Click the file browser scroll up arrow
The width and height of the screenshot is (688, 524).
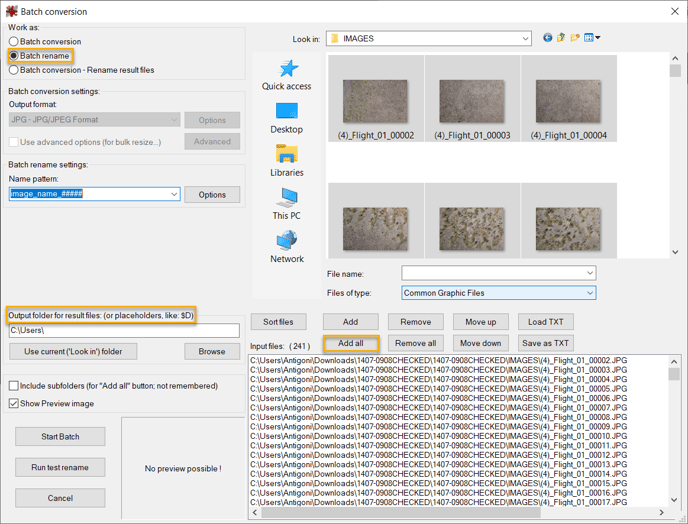(x=675, y=58)
